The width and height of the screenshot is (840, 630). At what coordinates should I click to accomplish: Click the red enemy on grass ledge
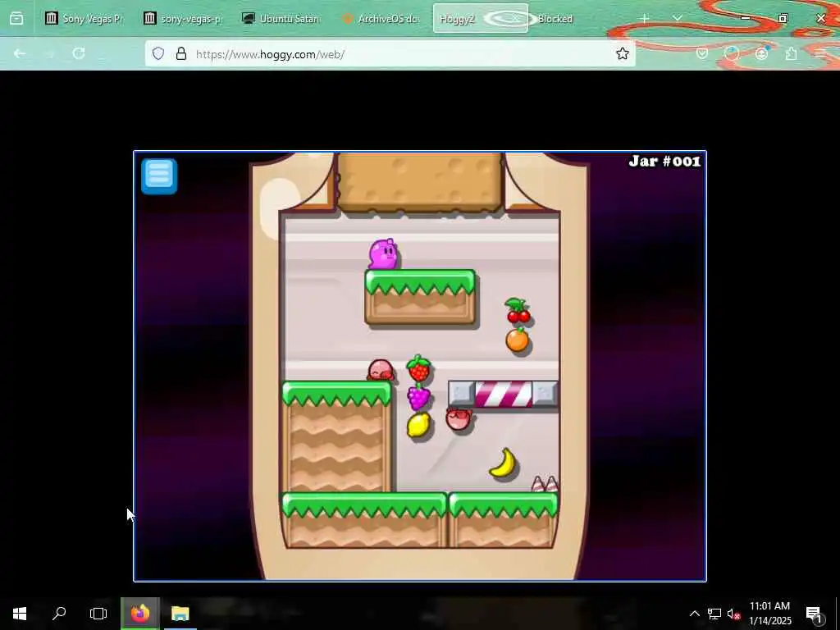(x=381, y=370)
